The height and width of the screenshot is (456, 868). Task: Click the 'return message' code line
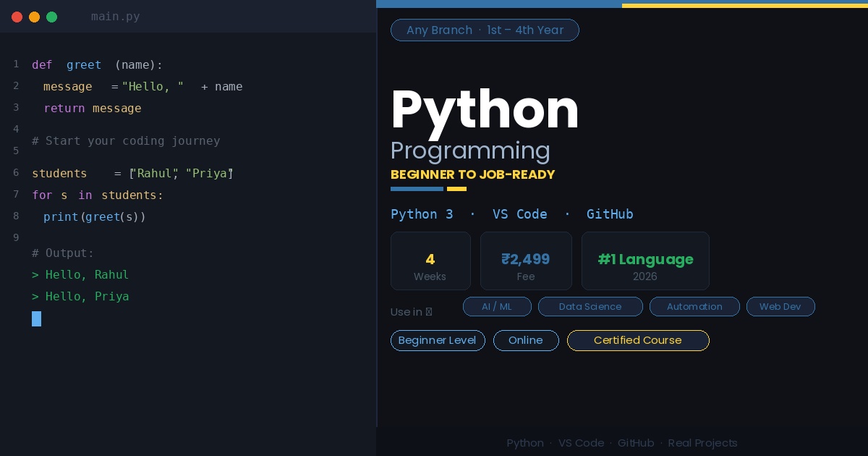coord(93,108)
